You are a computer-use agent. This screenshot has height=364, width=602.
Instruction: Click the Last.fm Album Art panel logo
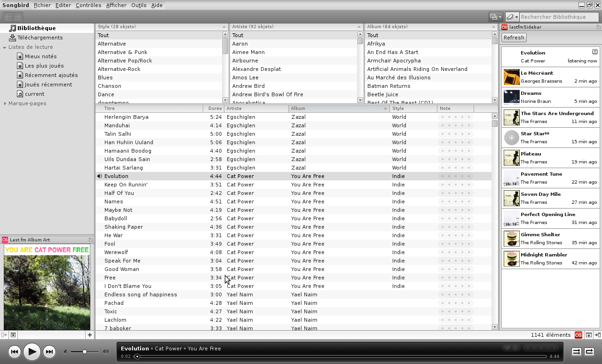click(x=5, y=240)
